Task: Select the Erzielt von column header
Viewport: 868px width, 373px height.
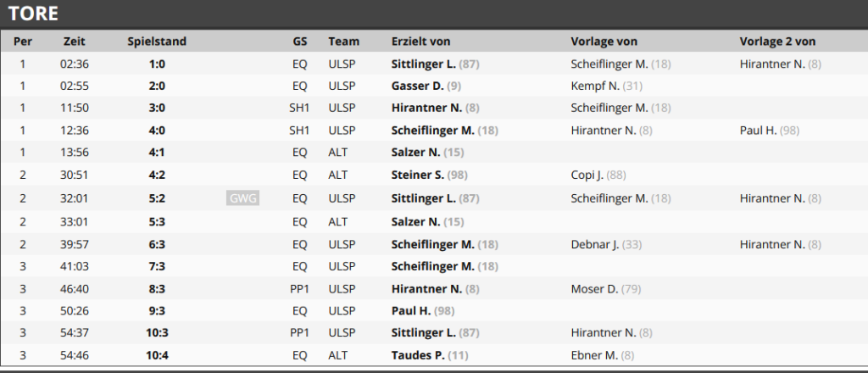Action: tap(420, 42)
